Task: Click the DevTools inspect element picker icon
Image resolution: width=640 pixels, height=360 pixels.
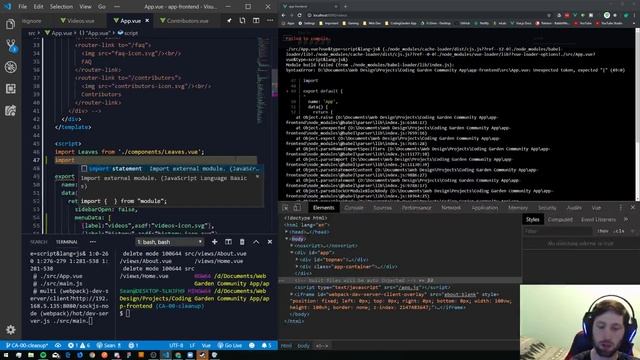Action: [285, 208]
